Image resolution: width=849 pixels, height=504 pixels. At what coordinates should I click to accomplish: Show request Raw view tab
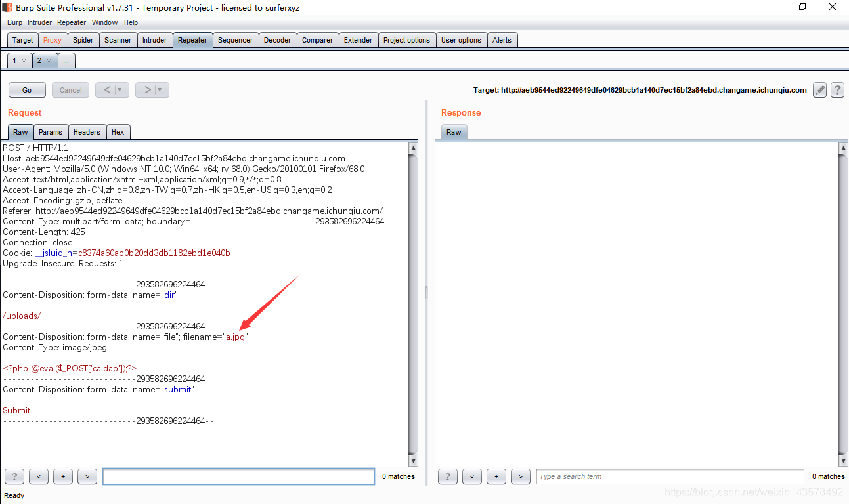(x=20, y=132)
